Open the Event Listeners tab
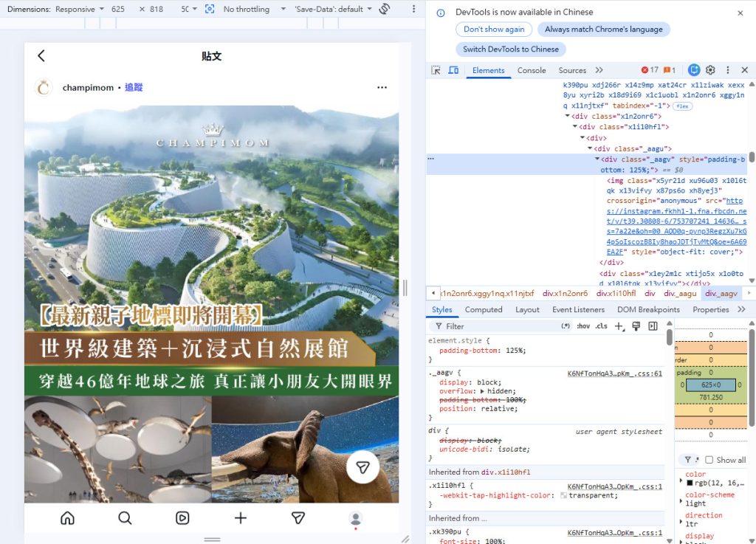756x544 pixels. pos(578,309)
